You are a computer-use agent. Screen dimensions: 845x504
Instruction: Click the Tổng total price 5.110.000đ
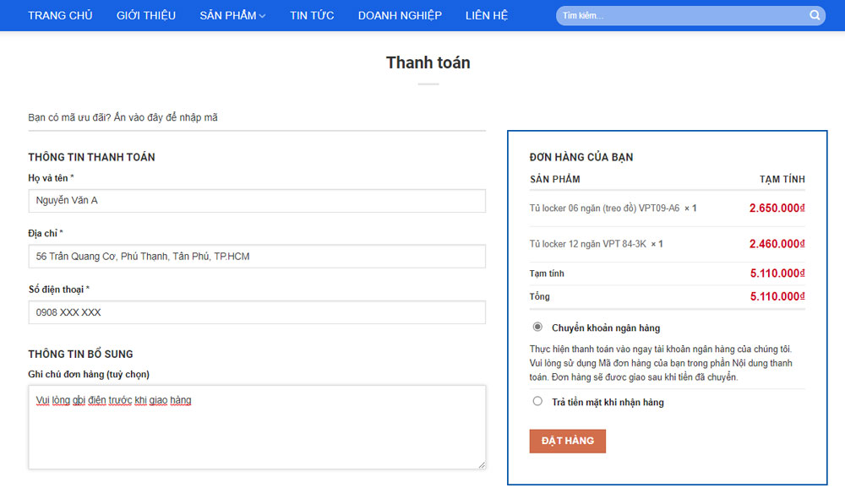pyautogui.click(x=777, y=296)
